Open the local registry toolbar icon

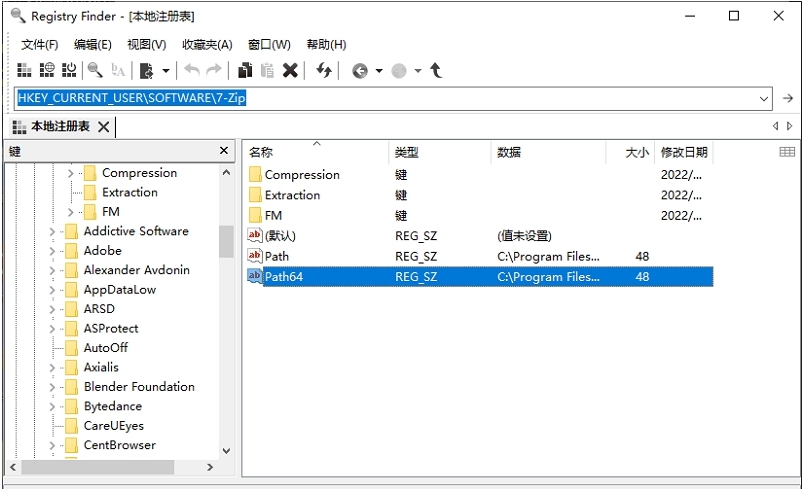(x=24, y=70)
